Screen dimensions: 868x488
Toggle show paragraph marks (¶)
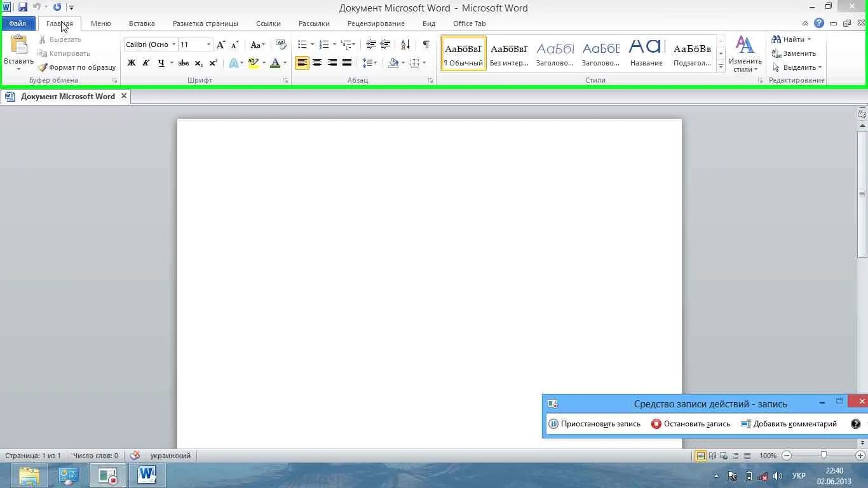click(426, 44)
